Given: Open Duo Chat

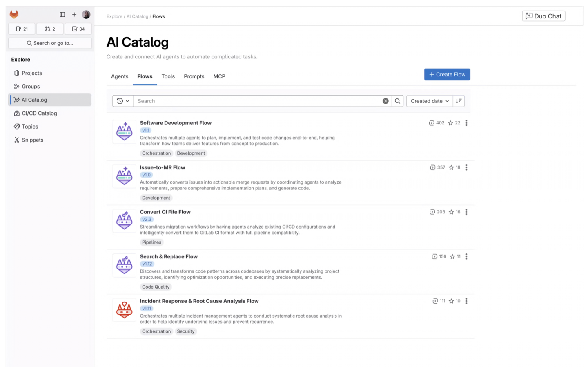Looking at the screenshot, I should [x=543, y=16].
